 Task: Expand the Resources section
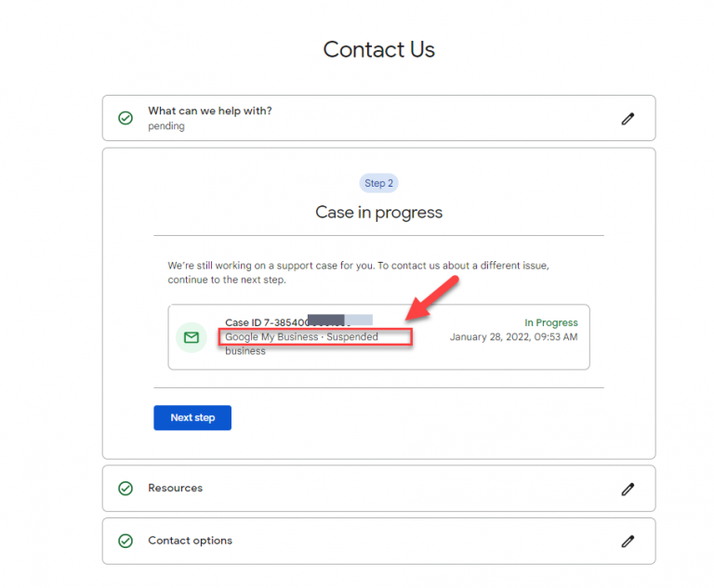click(x=176, y=488)
